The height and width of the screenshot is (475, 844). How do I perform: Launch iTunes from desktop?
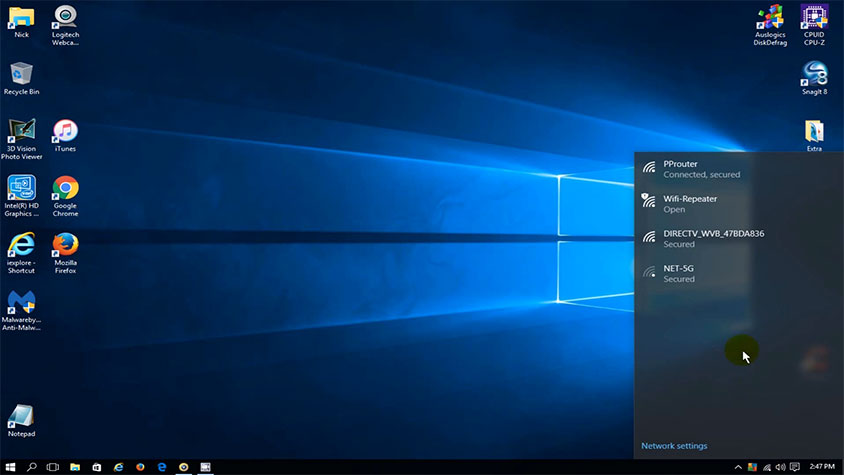pos(65,136)
